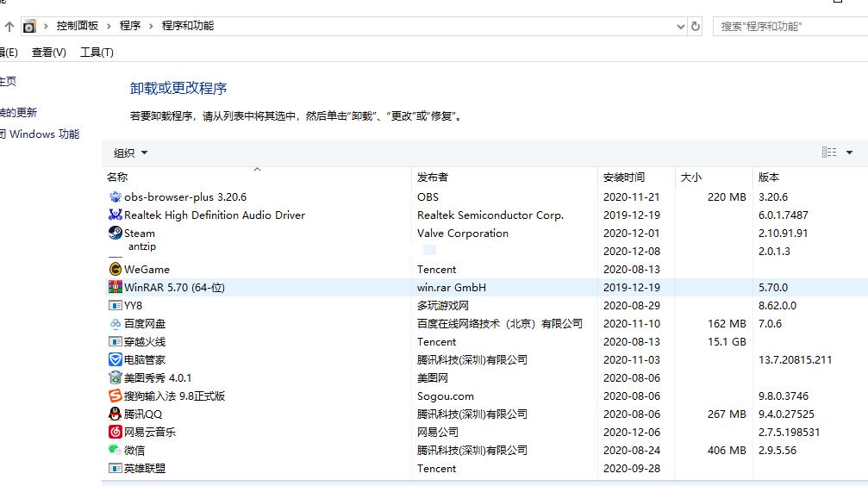Sort list by 安装时间 column header

pyautogui.click(x=624, y=177)
